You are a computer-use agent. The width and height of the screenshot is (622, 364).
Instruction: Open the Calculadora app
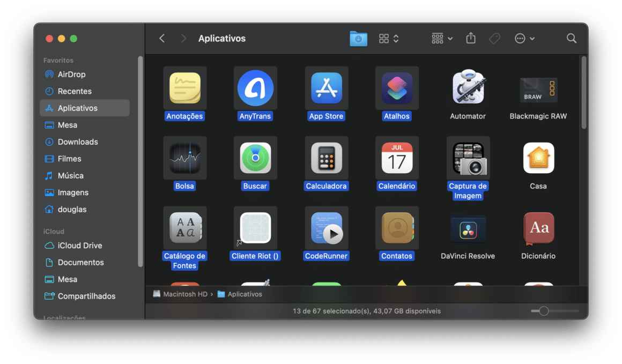326,158
